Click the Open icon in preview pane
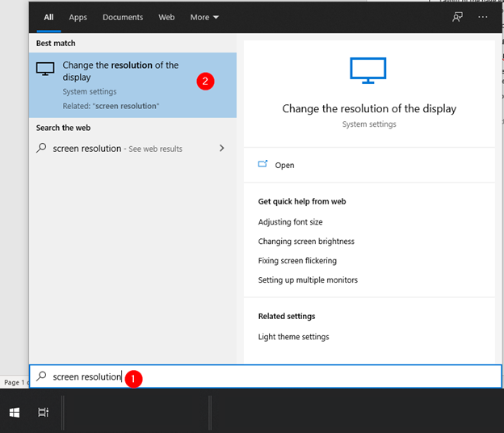 point(262,165)
